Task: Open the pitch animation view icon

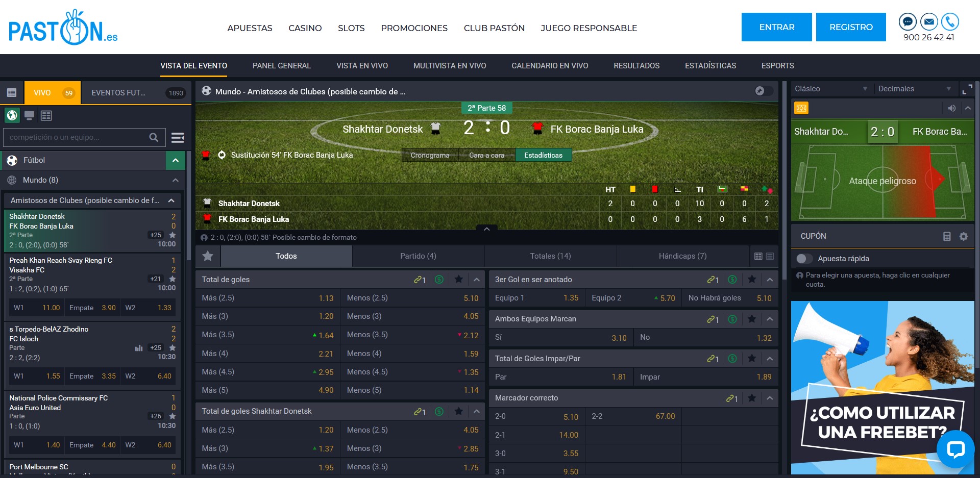Action: [801, 108]
